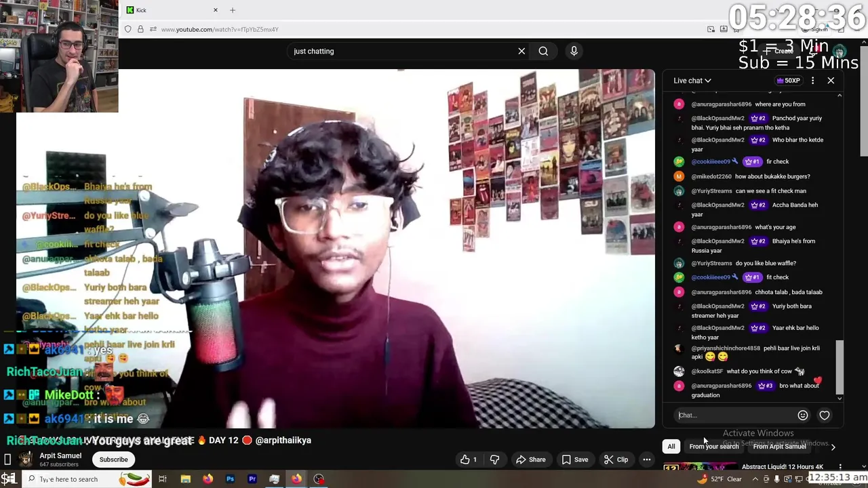The image size is (868, 488).
Task: Launch Premiere Pro from taskbar
Action: click(252, 479)
